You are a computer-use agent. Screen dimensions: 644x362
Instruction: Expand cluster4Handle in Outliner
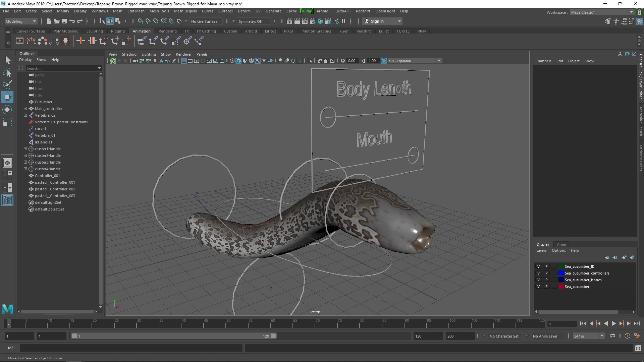(25, 169)
